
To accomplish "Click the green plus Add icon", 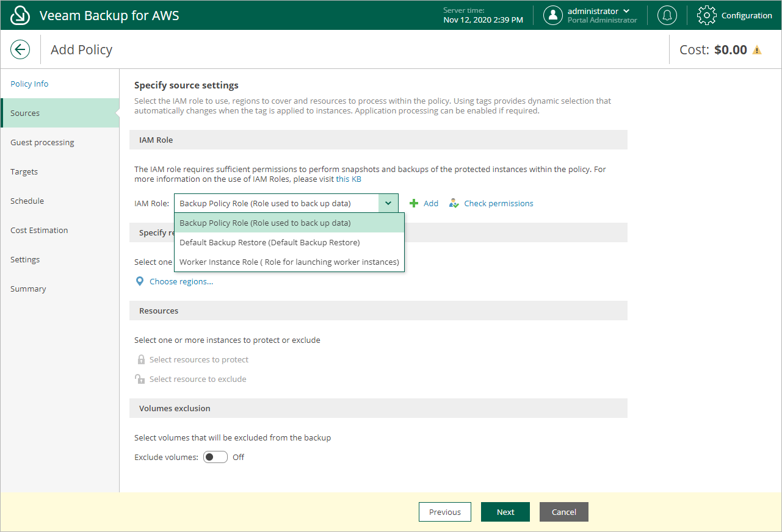I will click(414, 203).
